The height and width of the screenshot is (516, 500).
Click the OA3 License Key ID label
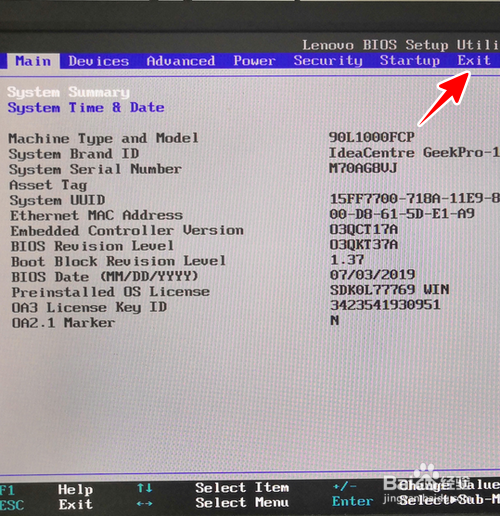pos(89,307)
